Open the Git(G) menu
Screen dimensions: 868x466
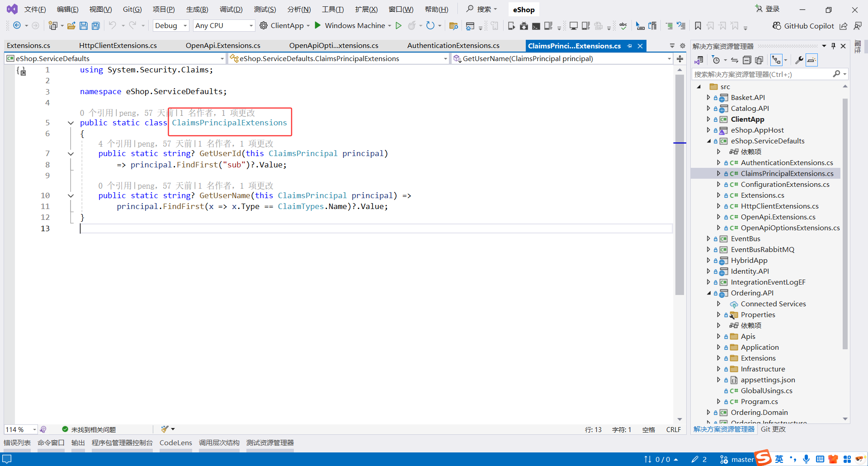click(x=132, y=10)
